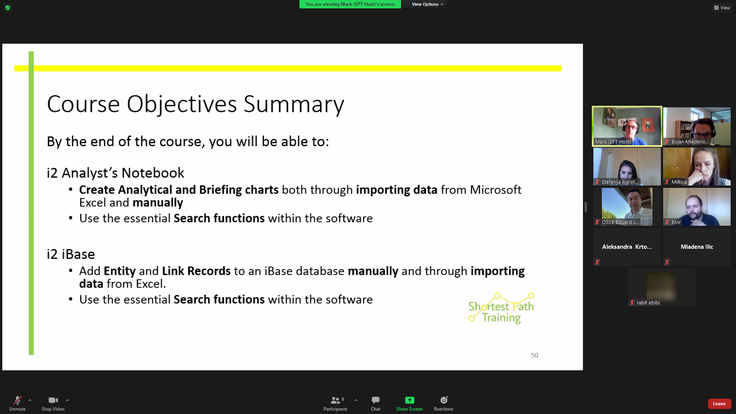
Task: Select Mark (SPT Host) video thumbnail
Action: click(626, 126)
